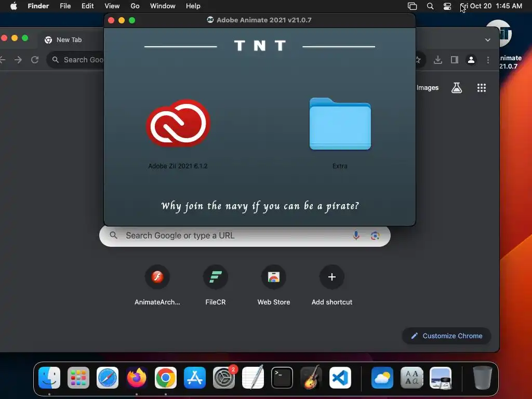
Task: Click Chrome's reload button
Action: pos(35,60)
